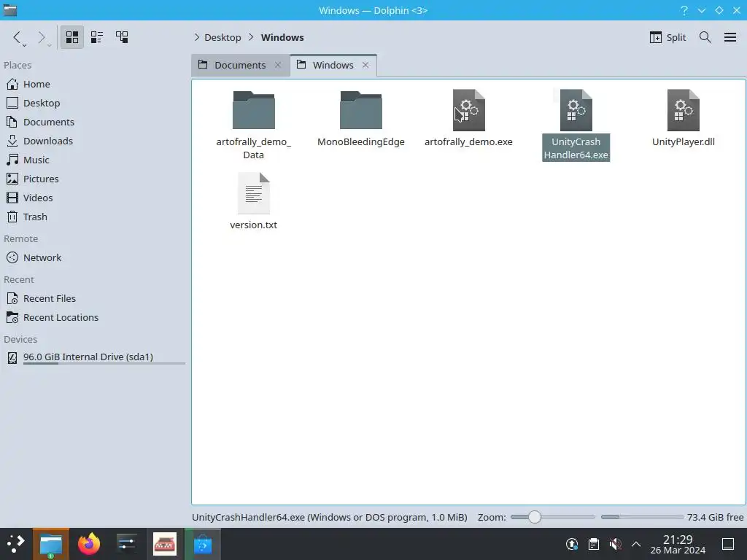Open Desktop in Places sidebar
Image resolution: width=747 pixels, height=560 pixels.
[x=94, y=104]
